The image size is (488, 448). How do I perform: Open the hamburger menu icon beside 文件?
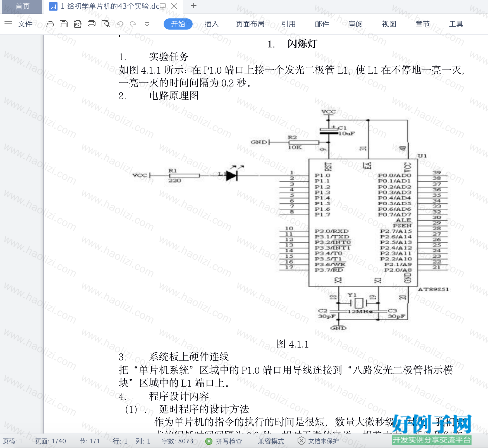tap(8, 24)
